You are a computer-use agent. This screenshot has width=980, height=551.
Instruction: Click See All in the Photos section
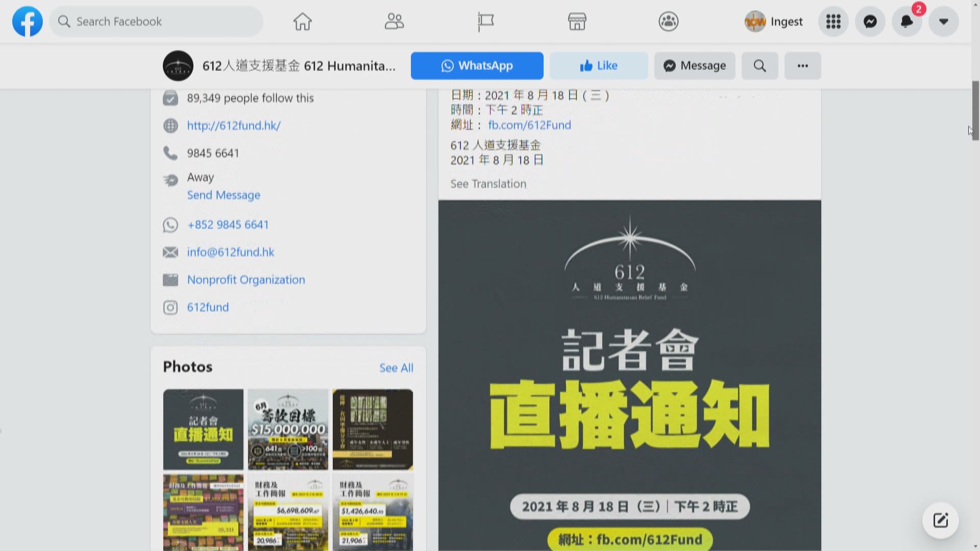[x=396, y=368]
